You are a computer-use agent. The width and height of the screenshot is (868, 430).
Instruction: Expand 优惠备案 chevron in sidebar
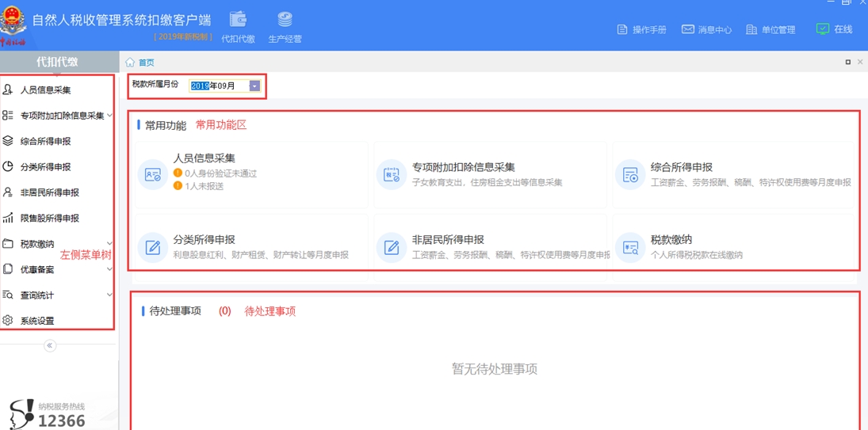(109, 269)
